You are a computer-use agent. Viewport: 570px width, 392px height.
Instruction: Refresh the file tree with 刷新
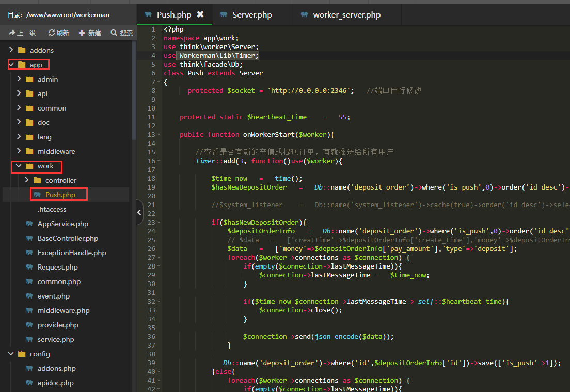pos(59,33)
